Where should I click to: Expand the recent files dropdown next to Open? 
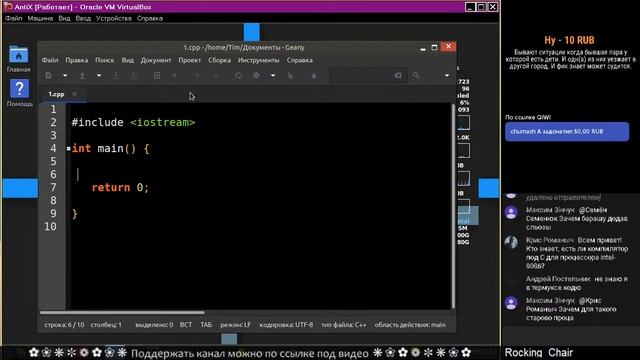tap(99, 76)
